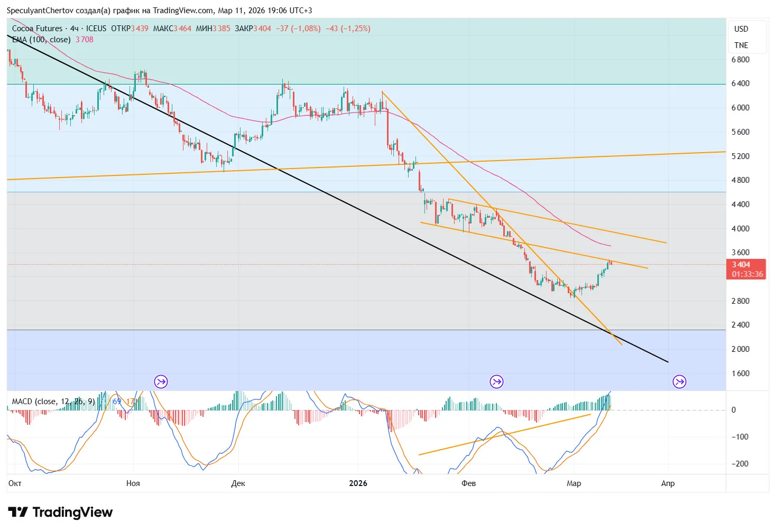Viewport: 776px width, 532px height.
Task: Click the −200 label on the MACD axis
Action: (x=740, y=464)
